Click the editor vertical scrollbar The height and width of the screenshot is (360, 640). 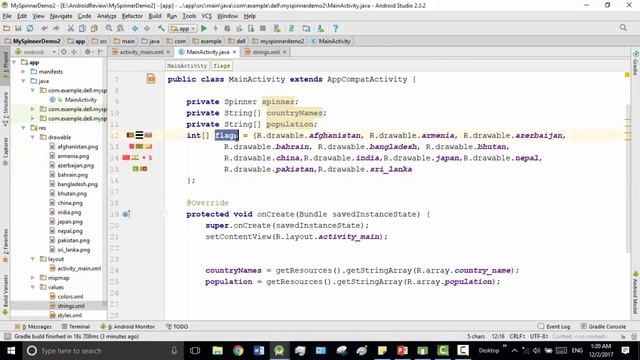pos(627,180)
